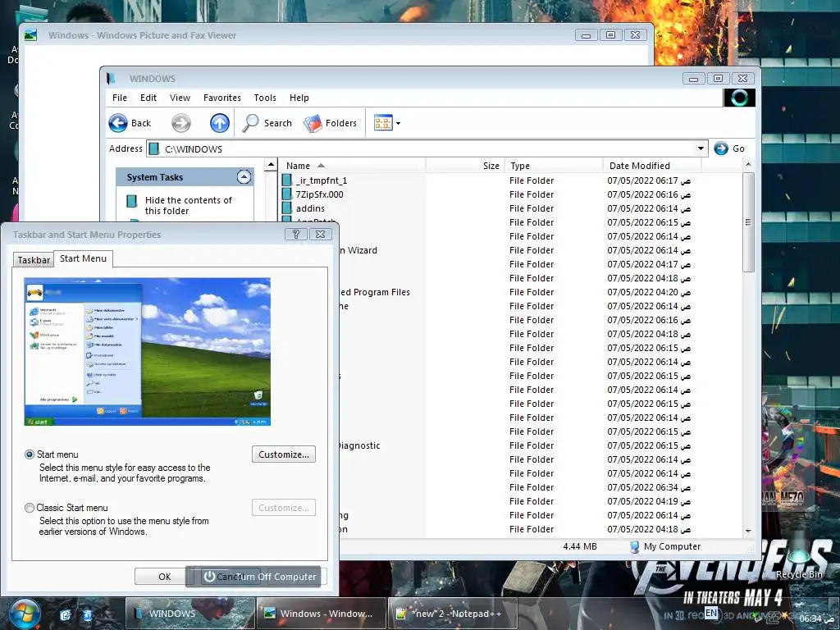Open the File menu
840x630 pixels.
(x=120, y=98)
